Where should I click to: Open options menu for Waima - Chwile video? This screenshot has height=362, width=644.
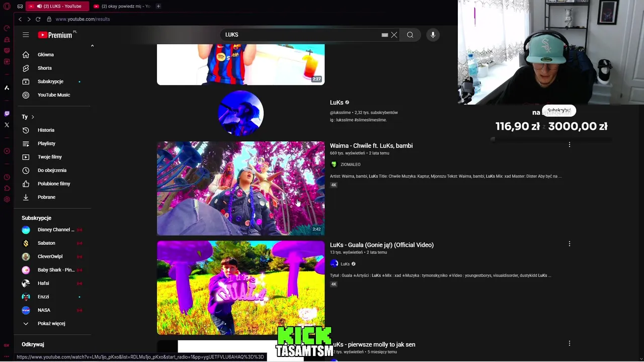pyautogui.click(x=570, y=145)
